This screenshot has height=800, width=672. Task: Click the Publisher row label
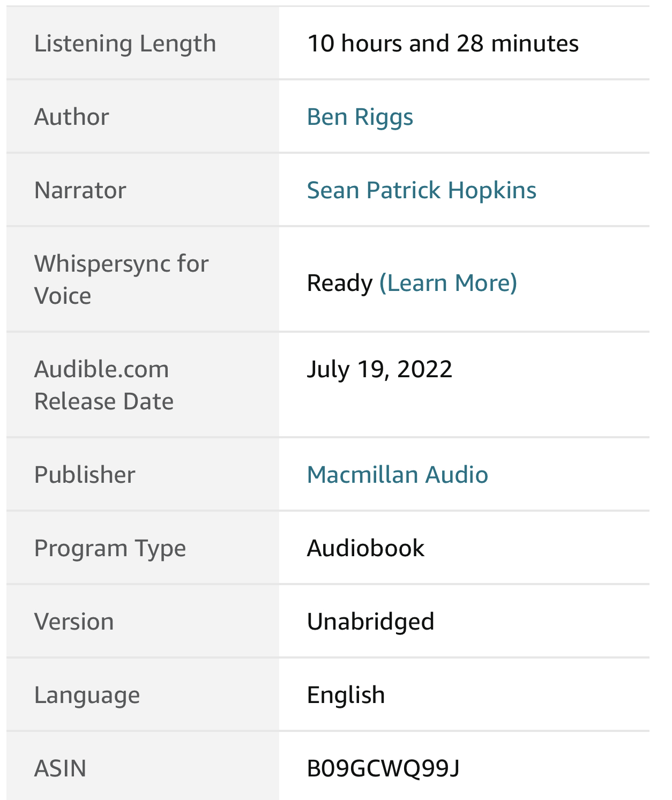click(85, 475)
